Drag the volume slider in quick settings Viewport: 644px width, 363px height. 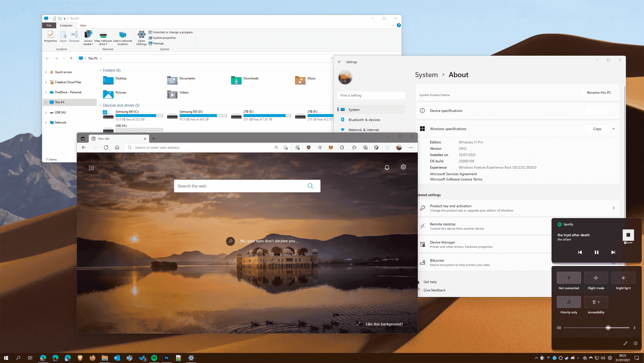608,328
